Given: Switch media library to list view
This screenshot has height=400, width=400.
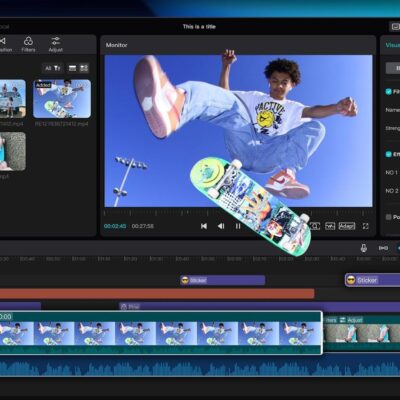Looking at the screenshot, I should 72,68.
